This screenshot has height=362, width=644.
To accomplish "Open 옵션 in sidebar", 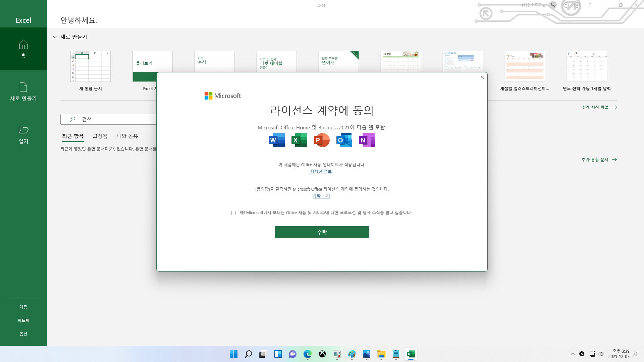I will coord(23,334).
